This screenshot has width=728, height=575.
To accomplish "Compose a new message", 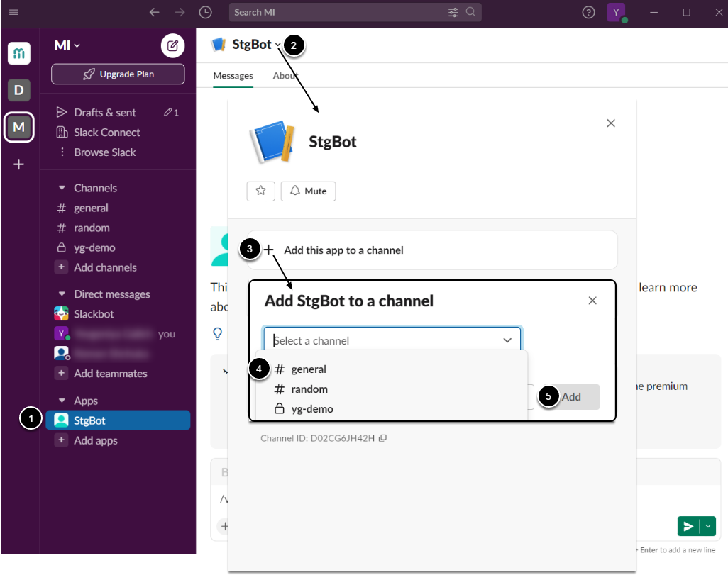I will pos(172,45).
